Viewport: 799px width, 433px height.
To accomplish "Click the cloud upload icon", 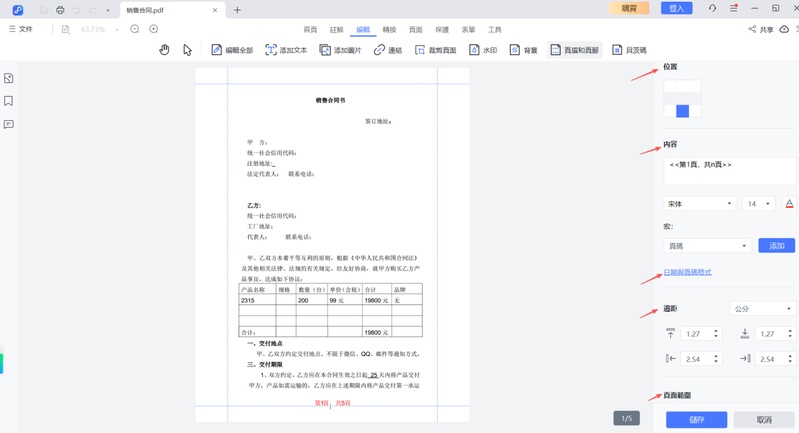I will (x=785, y=29).
